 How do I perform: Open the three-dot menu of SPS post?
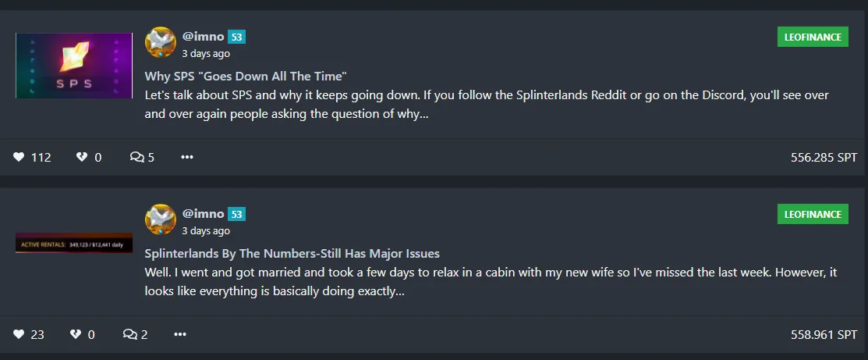(x=187, y=158)
